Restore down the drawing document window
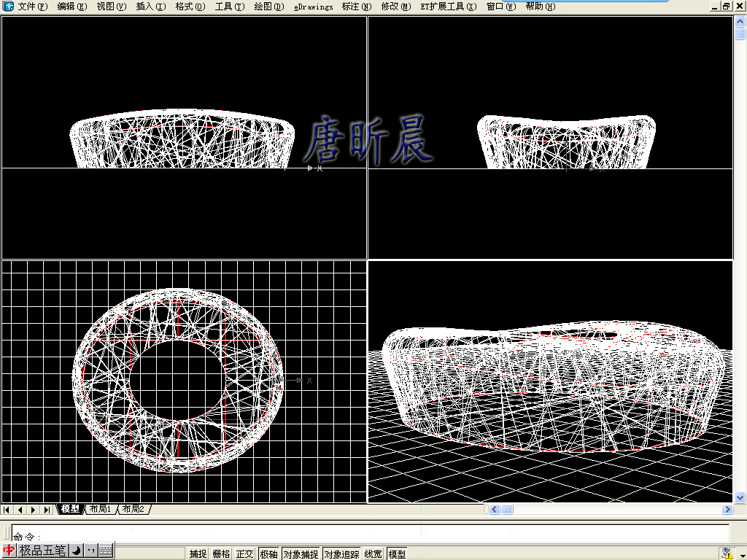 726,6
